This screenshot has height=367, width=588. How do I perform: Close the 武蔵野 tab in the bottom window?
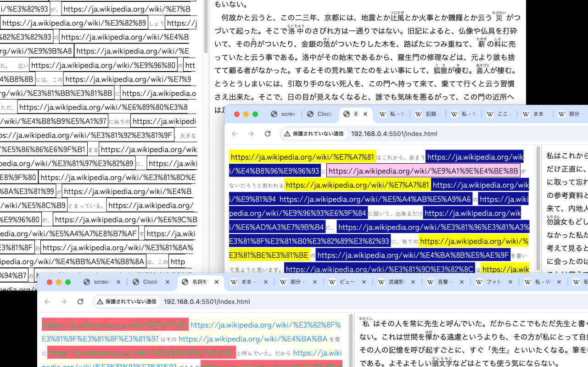[413, 282]
